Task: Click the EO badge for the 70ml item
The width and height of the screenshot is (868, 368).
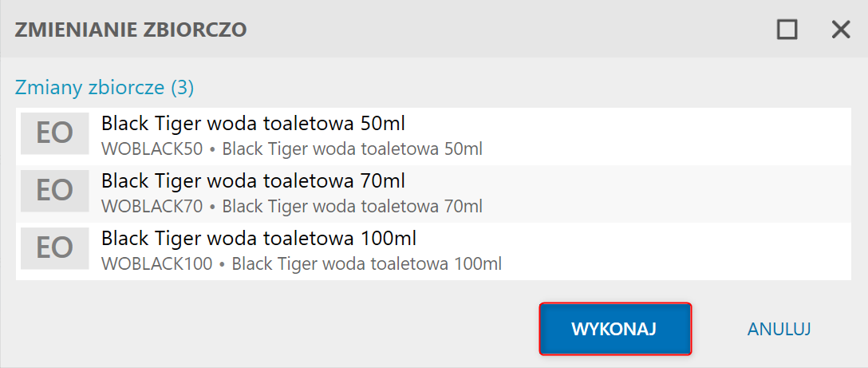Action: [54, 191]
